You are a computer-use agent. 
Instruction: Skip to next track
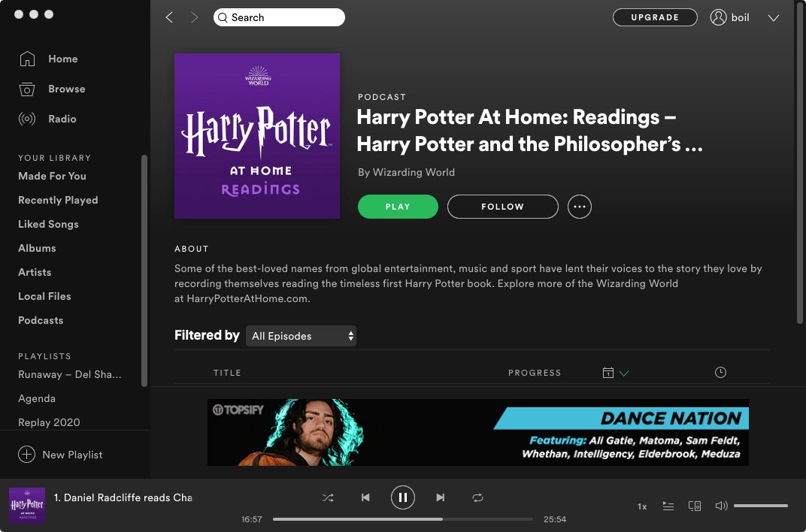441,497
